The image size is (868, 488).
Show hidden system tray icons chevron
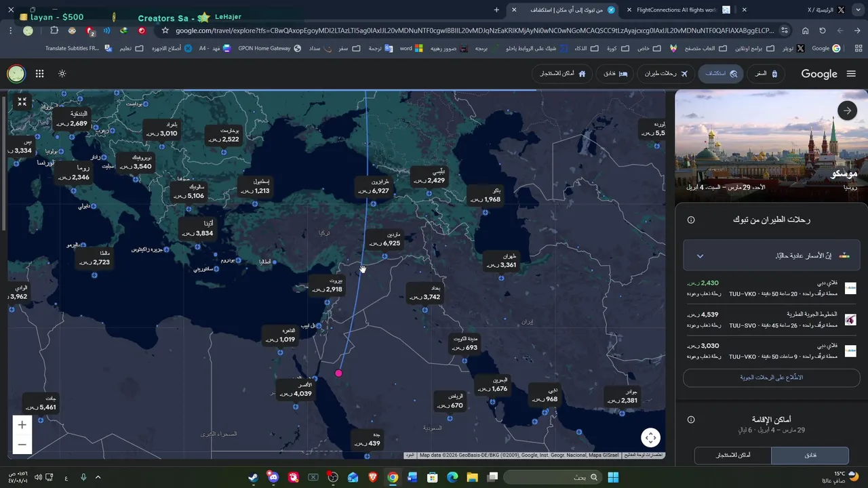click(x=98, y=477)
